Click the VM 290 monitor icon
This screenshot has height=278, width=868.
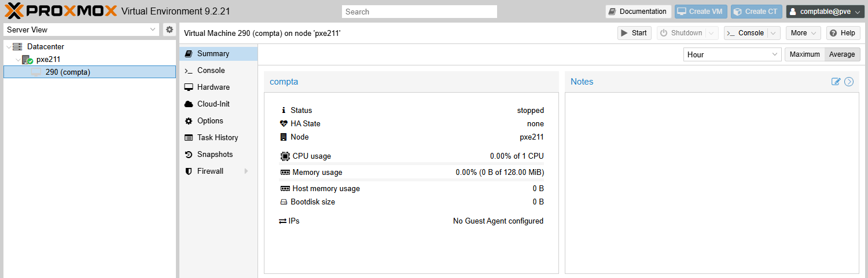click(x=36, y=72)
